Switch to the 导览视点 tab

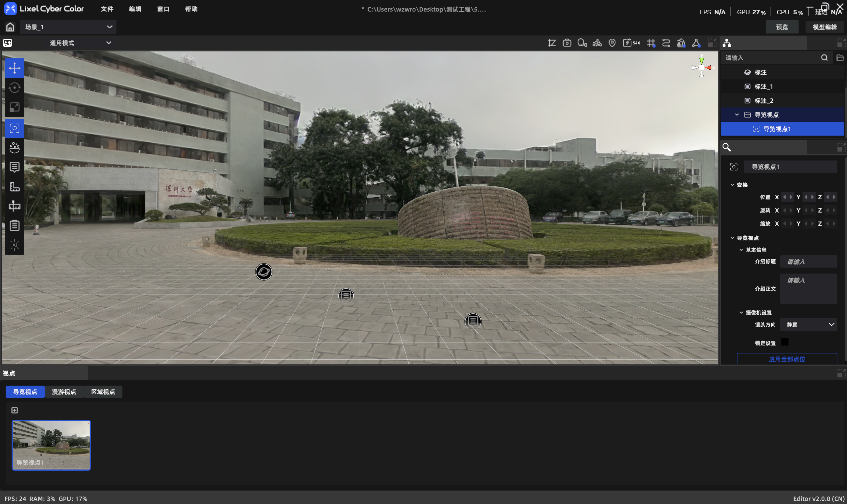pyautogui.click(x=25, y=392)
